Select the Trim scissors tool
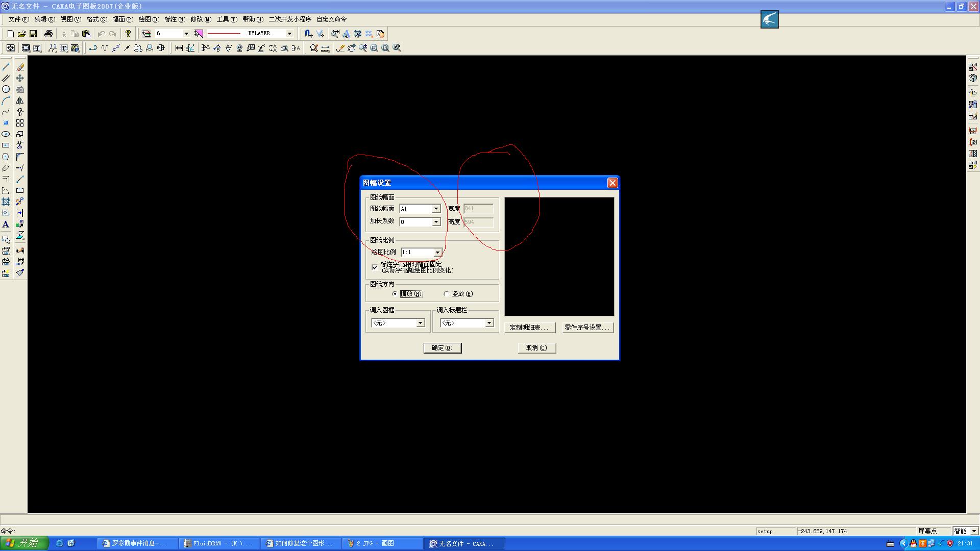The height and width of the screenshot is (551, 980). 20,145
